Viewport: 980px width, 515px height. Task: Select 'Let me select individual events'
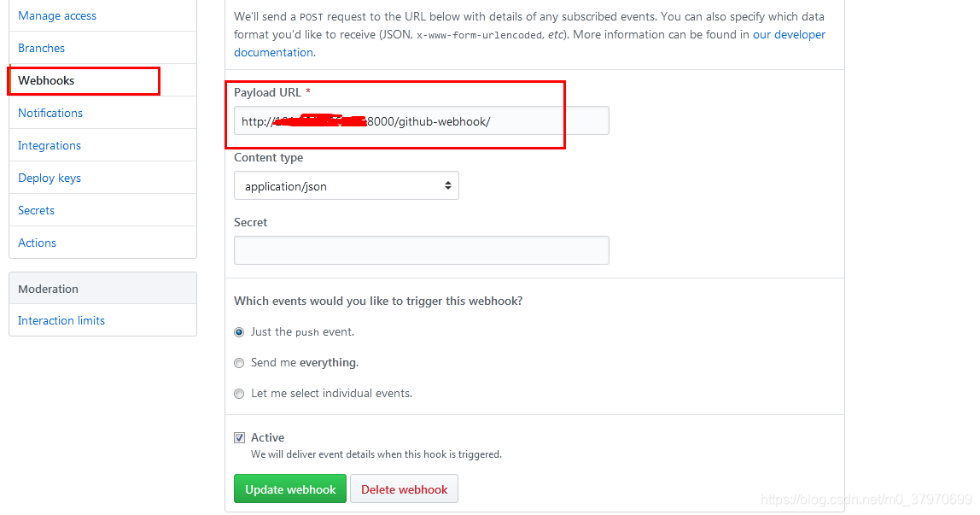pyautogui.click(x=239, y=393)
